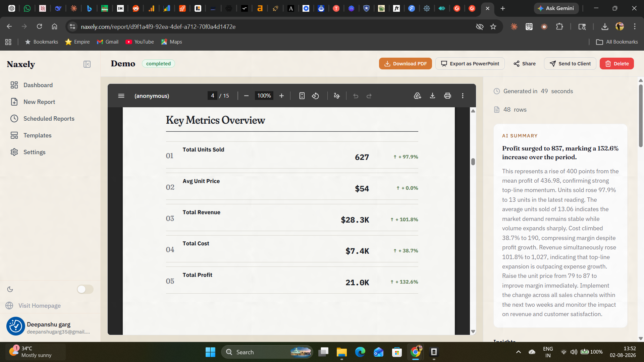644x362 pixels.
Task: Open Chrome extensions puzzle icon
Action: (559, 26)
